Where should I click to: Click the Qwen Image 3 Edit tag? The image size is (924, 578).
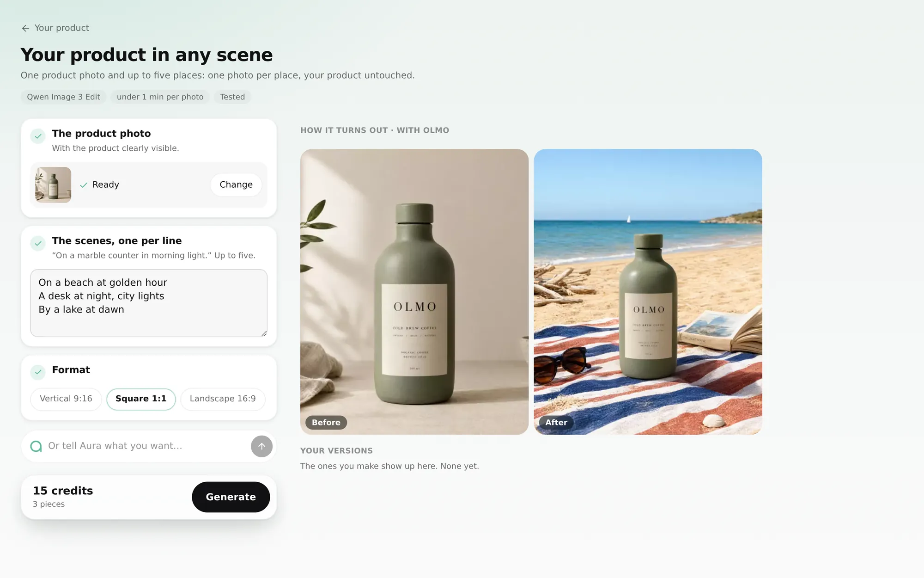[x=63, y=97]
